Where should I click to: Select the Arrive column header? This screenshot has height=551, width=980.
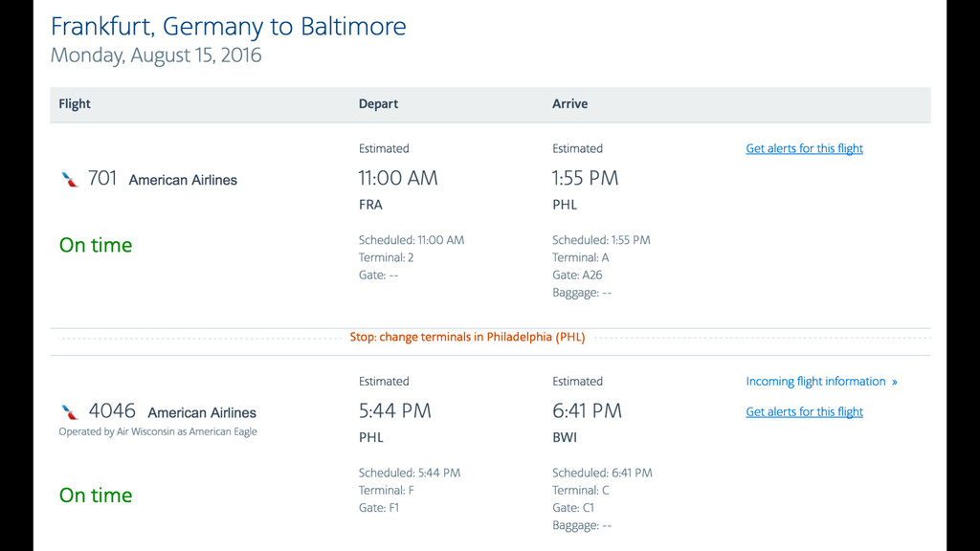coord(569,103)
